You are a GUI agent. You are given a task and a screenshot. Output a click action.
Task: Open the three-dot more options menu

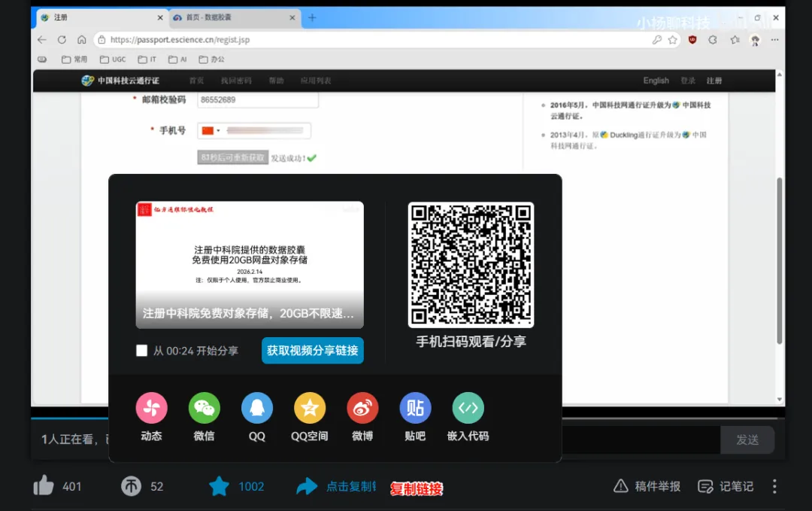(x=774, y=486)
